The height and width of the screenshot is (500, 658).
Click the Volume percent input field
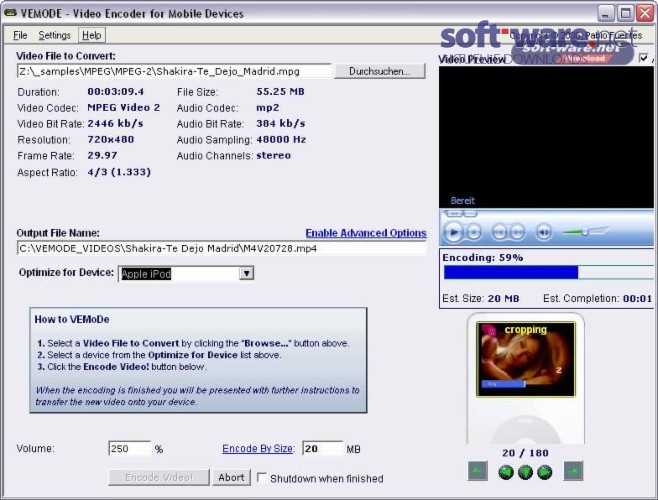tap(129, 449)
